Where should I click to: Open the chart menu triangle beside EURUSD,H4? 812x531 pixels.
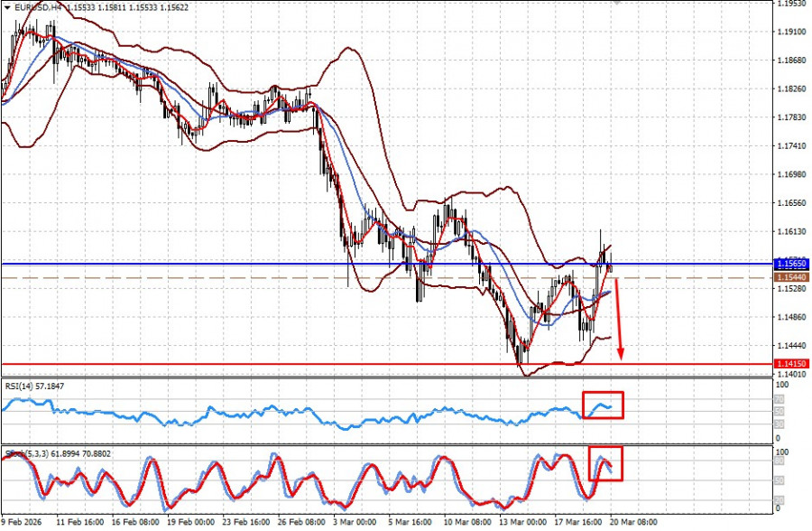(6, 8)
